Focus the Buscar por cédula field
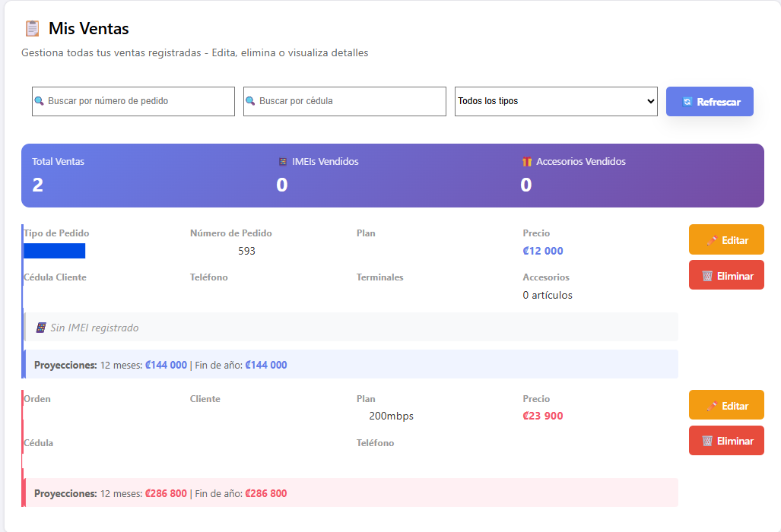The width and height of the screenshot is (781, 532). [x=350, y=101]
